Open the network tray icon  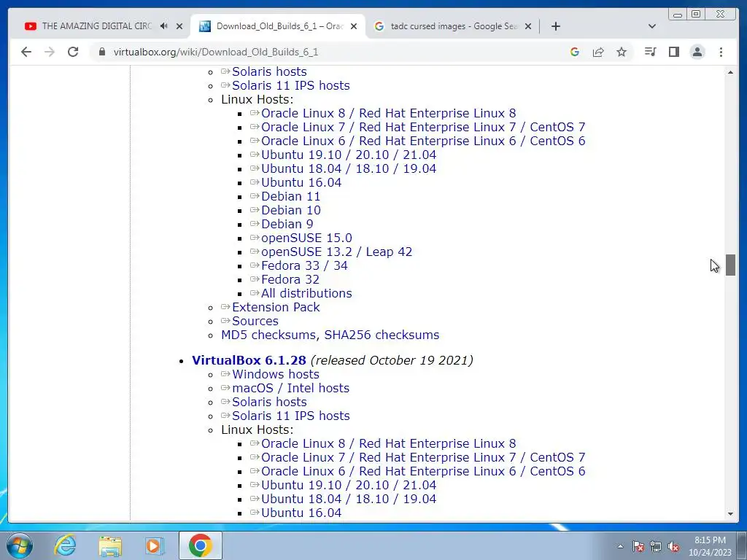click(x=656, y=546)
